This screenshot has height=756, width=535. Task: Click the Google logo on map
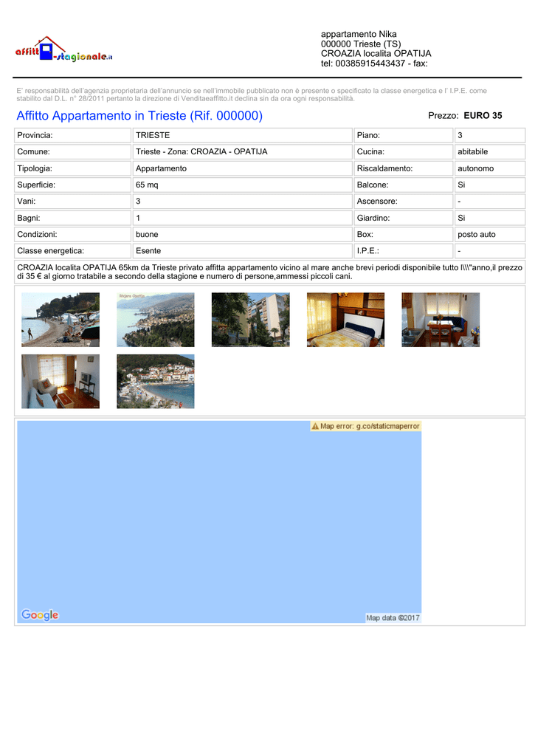[40, 615]
